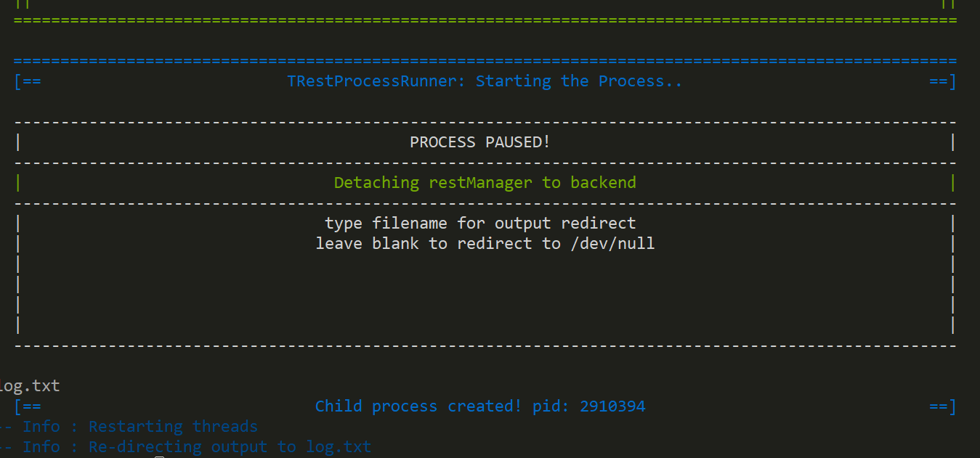Screen dimensions: 980x458
Task: Click the 'PROCESS PAUSED!' text
Action: (x=480, y=142)
